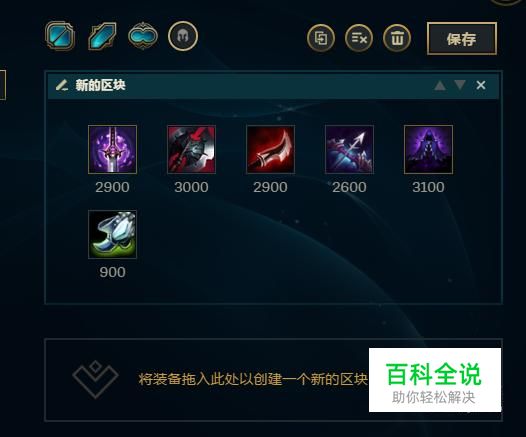Select the purple sword item costing 2900
Viewport: 526px width, 437px height.
tap(112, 149)
